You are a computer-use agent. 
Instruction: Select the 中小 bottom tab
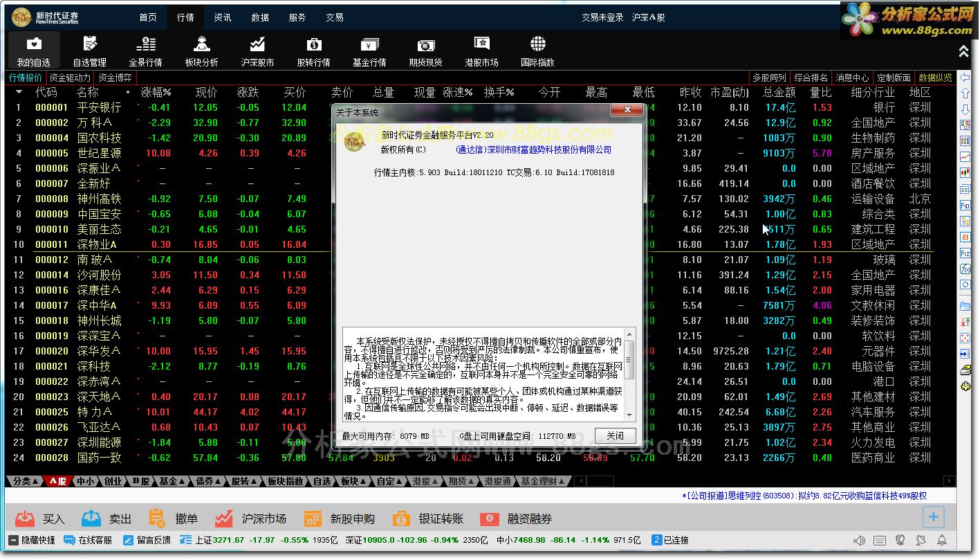click(85, 481)
